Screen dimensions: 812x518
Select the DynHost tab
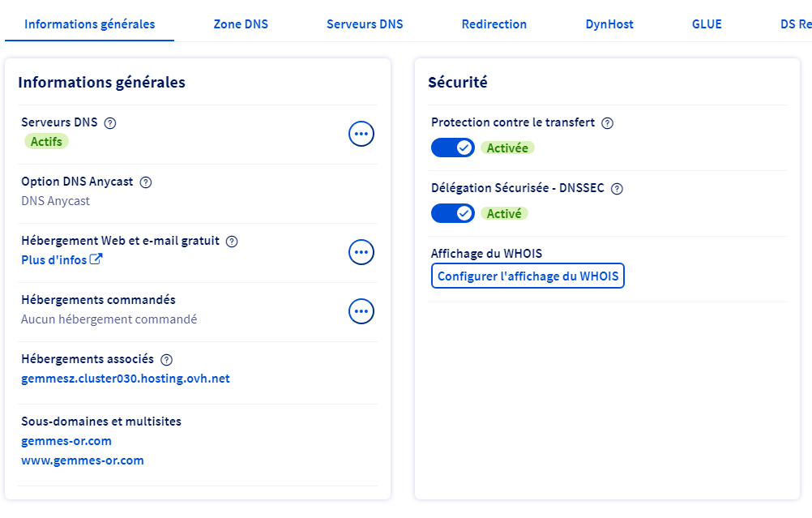(609, 24)
